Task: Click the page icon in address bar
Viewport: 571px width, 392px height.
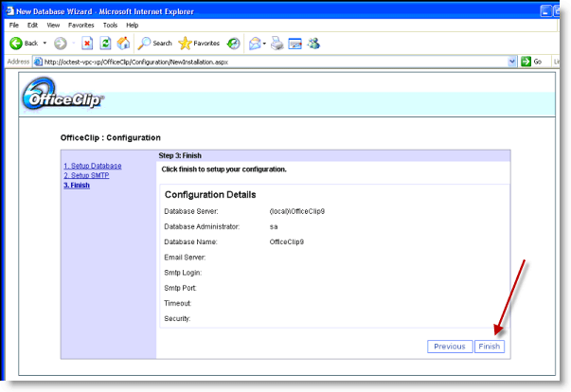Action: tap(38, 62)
